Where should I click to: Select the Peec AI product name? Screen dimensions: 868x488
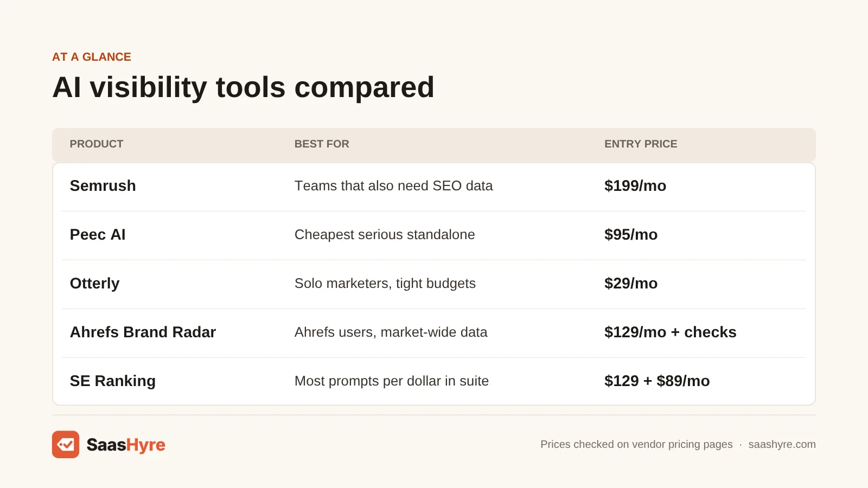(x=98, y=234)
